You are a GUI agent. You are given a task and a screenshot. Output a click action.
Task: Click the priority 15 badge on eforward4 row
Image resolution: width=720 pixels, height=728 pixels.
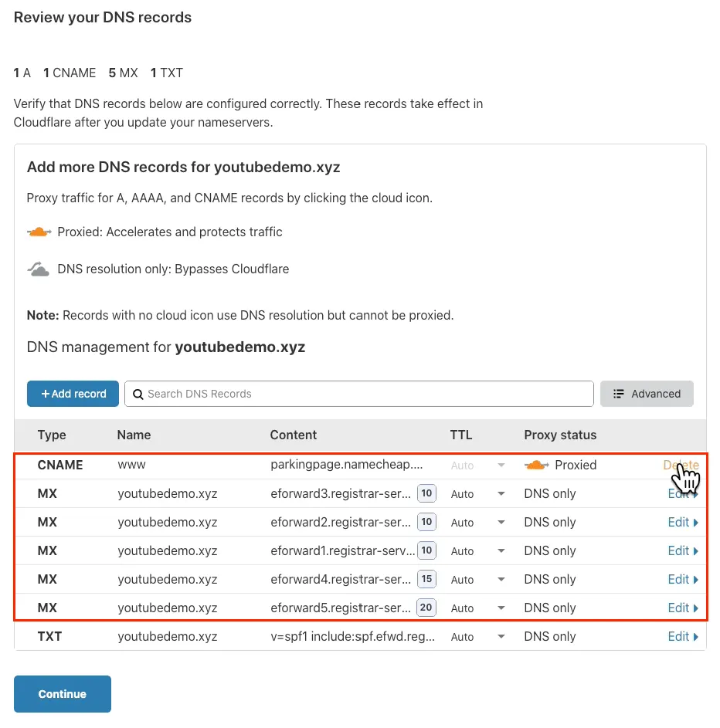426,579
